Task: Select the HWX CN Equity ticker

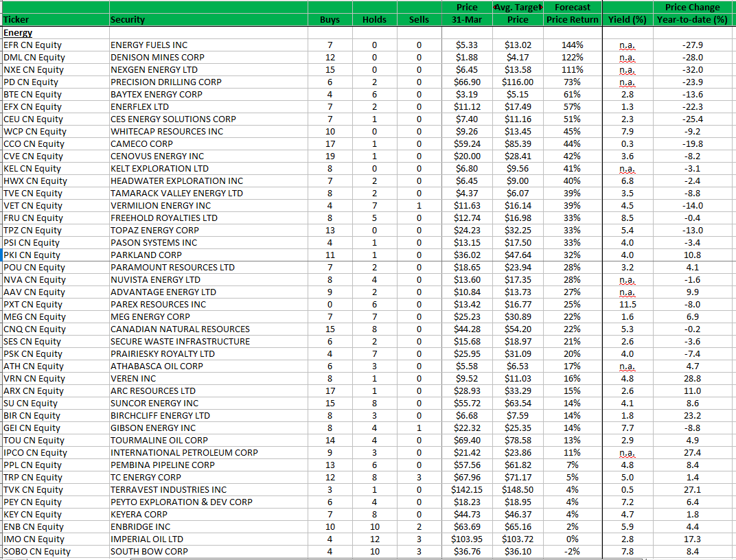Action: (x=56, y=181)
